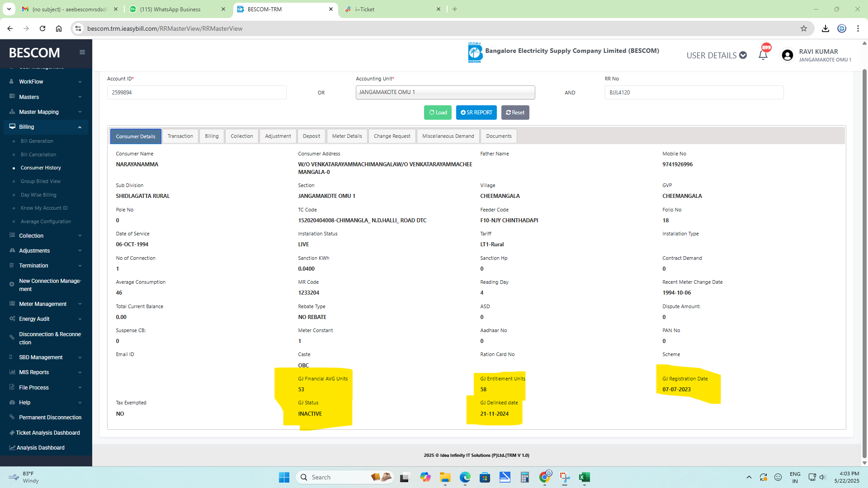Open the Ticket Analysis Dashboard item
This screenshot has height=488, width=868.
pos(47,432)
